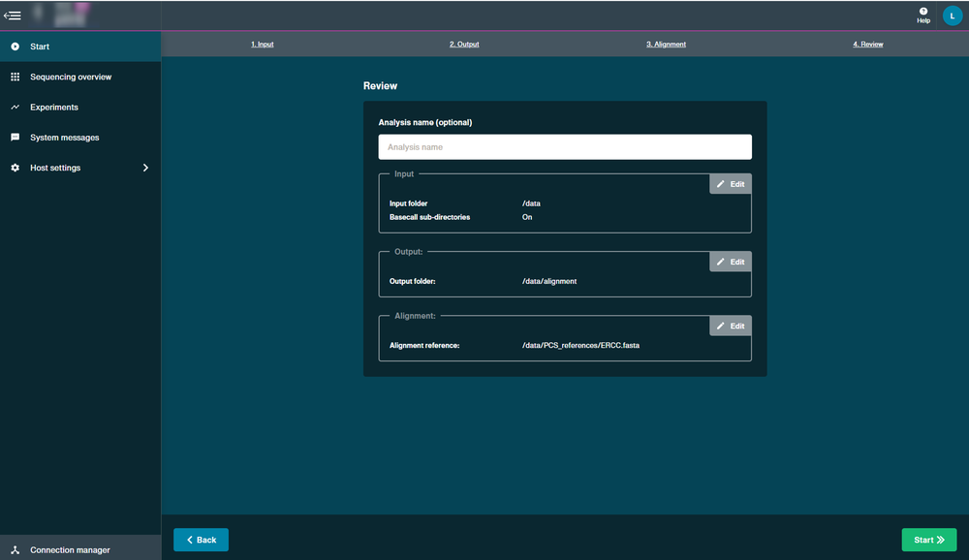Go Back to the previous step
The width and height of the screenshot is (969, 560).
[201, 540]
